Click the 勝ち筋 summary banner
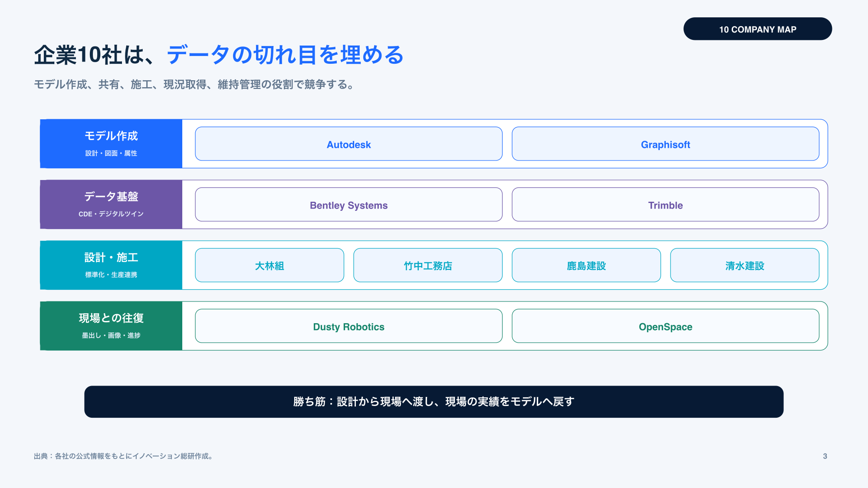868x488 pixels. coord(434,402)
